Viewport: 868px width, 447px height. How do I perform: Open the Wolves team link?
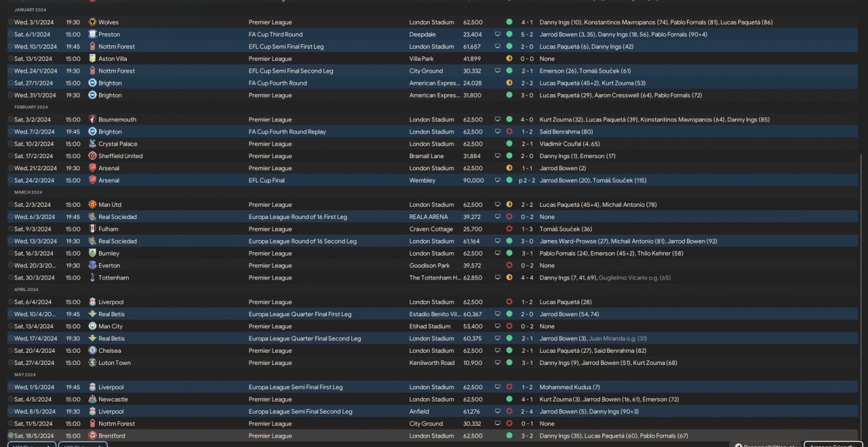(108, 22)
